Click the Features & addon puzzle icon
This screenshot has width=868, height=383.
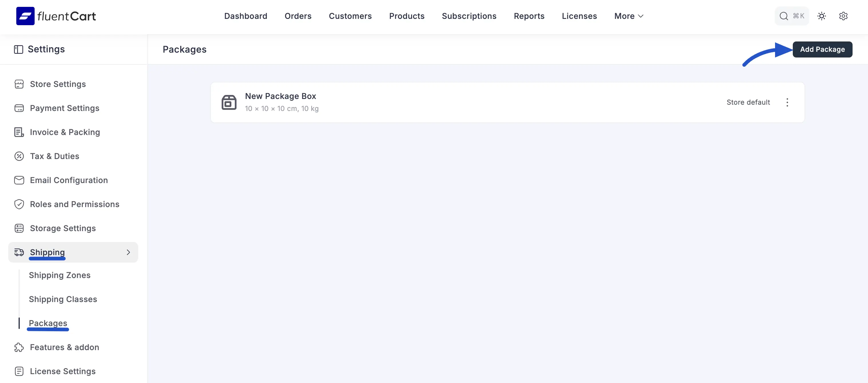pos(19,347)
